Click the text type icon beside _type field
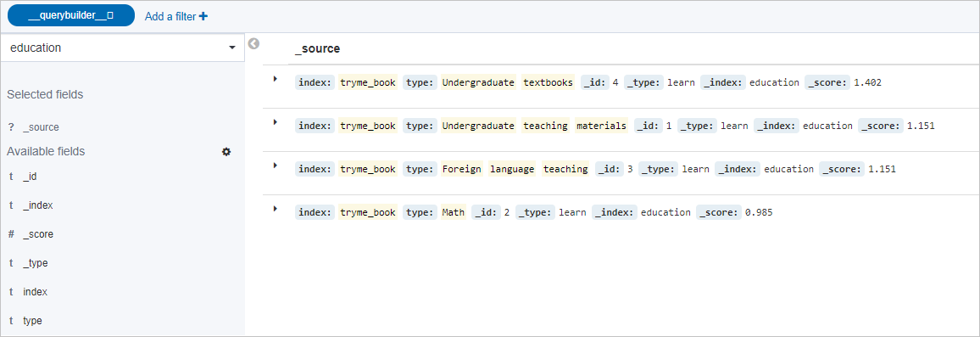980x337 pixels. [11, 263]
